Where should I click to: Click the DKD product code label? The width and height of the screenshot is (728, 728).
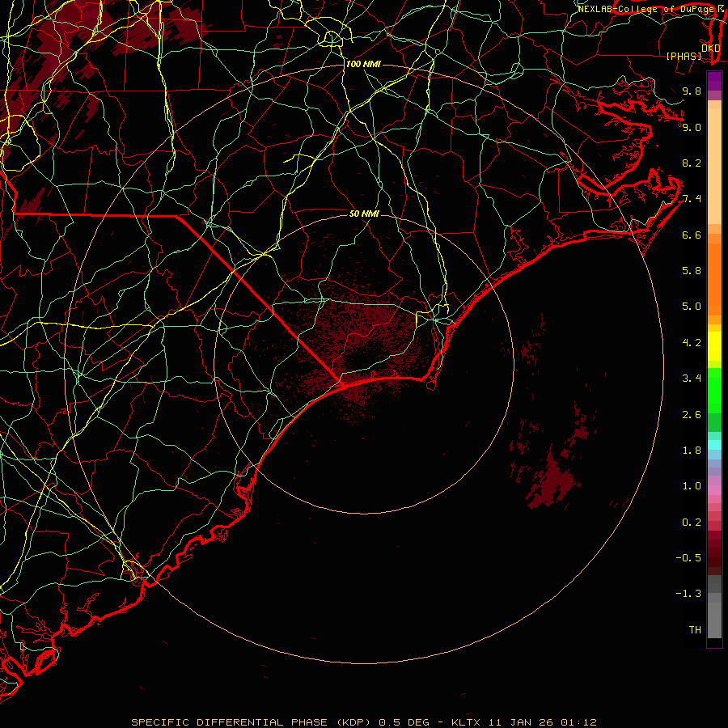click(710, 49)
